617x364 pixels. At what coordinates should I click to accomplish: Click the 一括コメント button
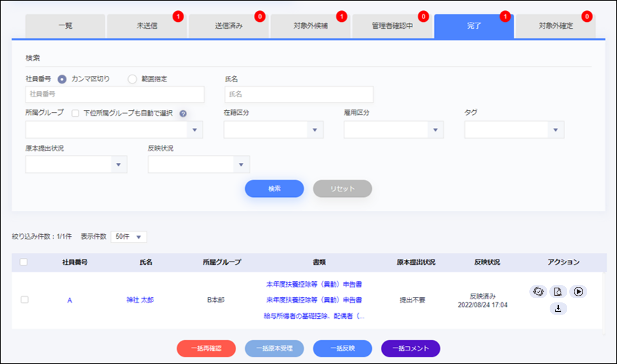(411, 348)
